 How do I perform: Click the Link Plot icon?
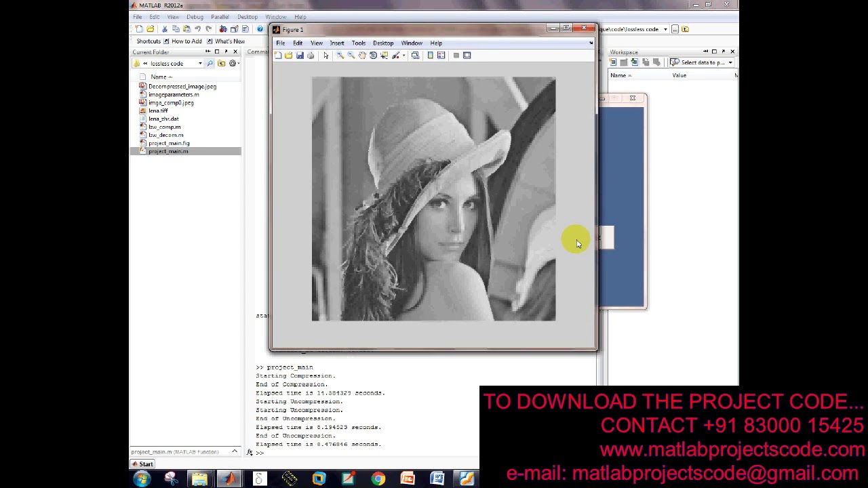click(x=415, y=56)
